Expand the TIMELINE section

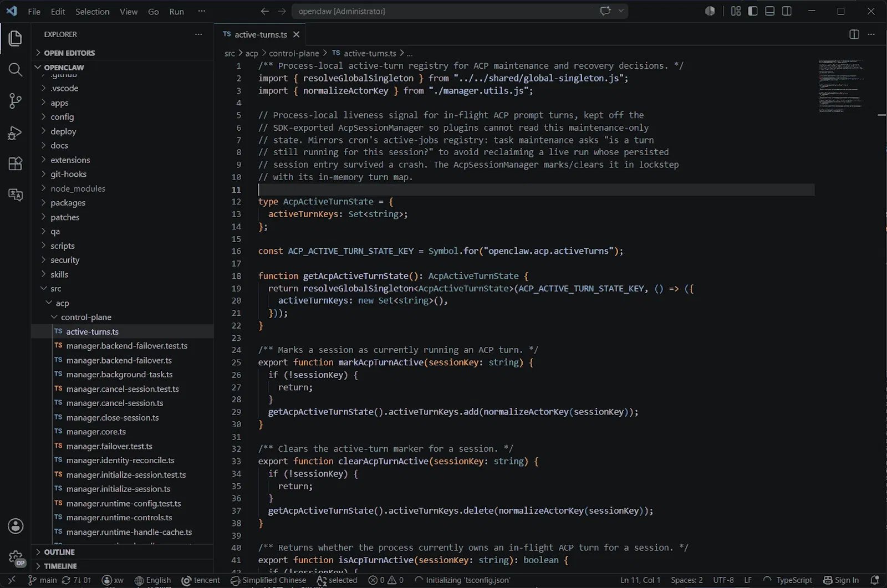[123, 566]
